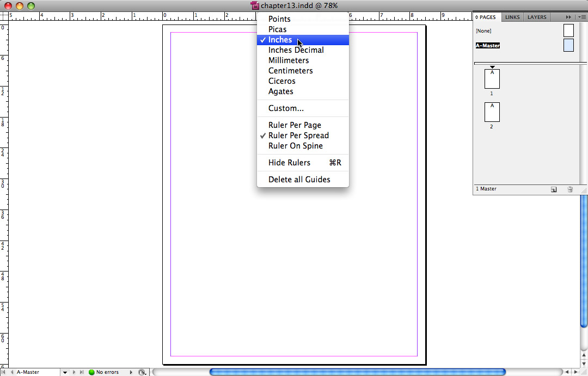Collapse panel using double-arrow icon
Screen dimensions: 588x376
point(568,17)
